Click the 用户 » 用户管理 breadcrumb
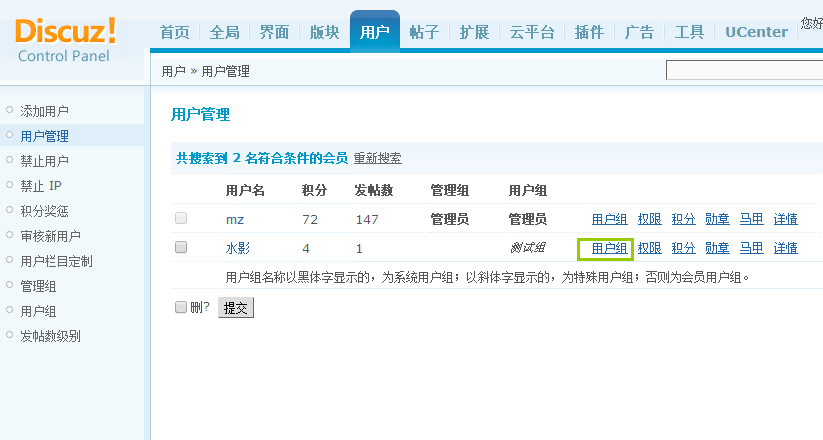The width and height of the screenshot is (823, 440). point(206,71)
